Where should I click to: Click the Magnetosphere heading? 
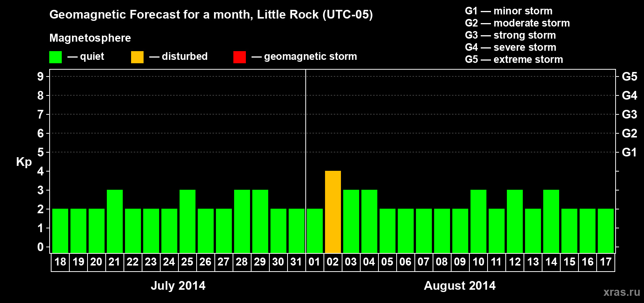tap(90, 38)
